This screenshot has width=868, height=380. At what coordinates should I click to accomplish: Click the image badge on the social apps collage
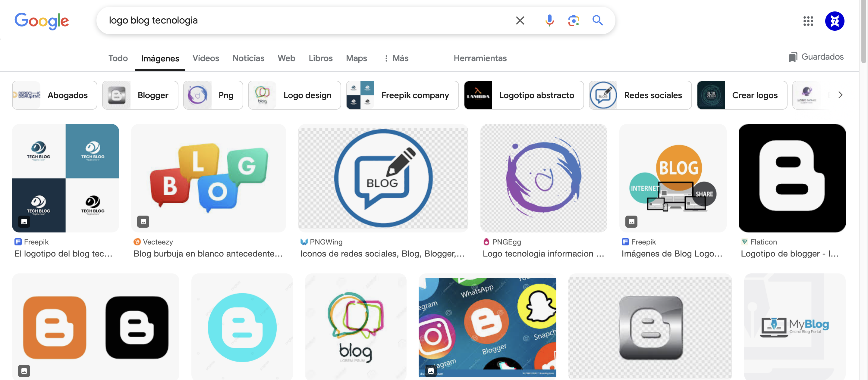(431, 371)
